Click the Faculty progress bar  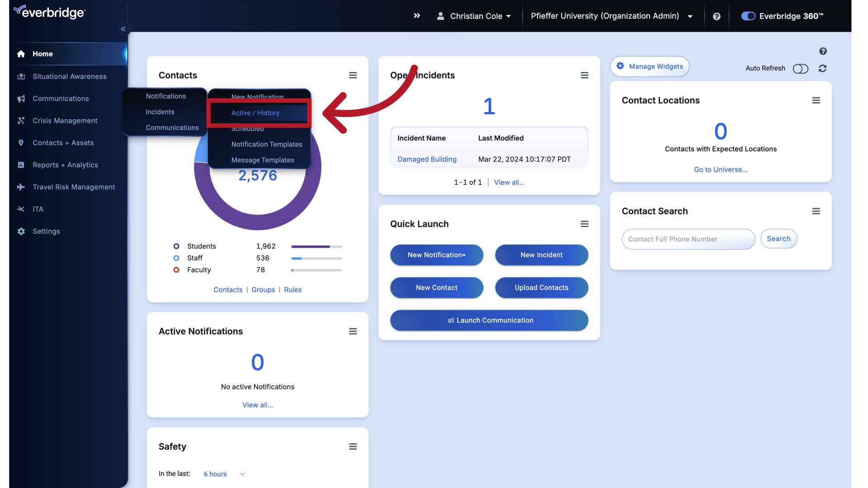coord(316,270)
